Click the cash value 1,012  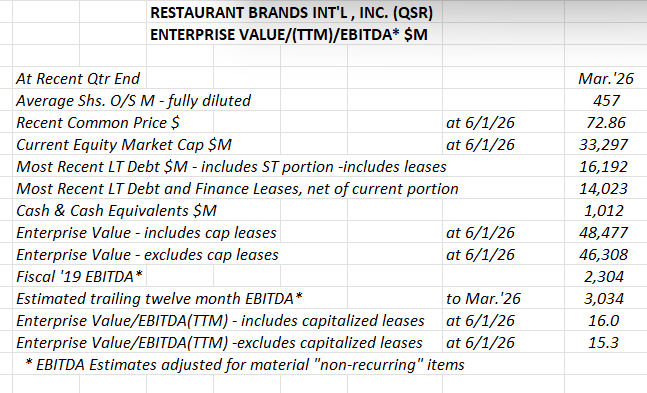coord(605,211)
